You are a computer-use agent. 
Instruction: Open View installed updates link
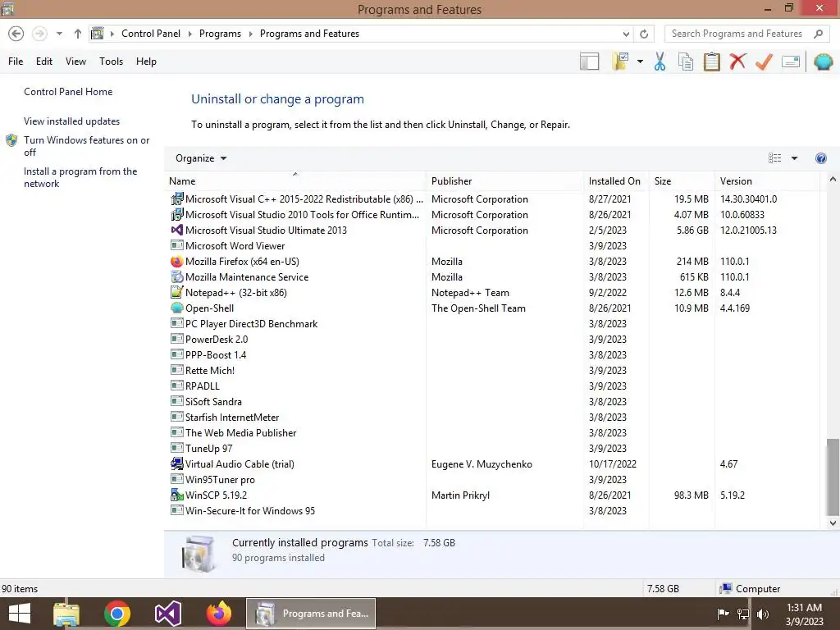click(x=72, y=121)
